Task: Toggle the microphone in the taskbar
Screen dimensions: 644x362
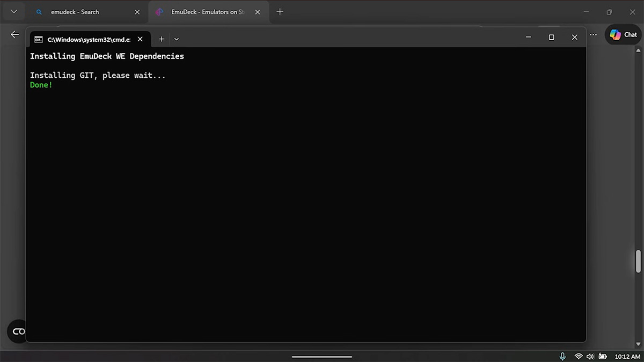Action: coord(562,356)
